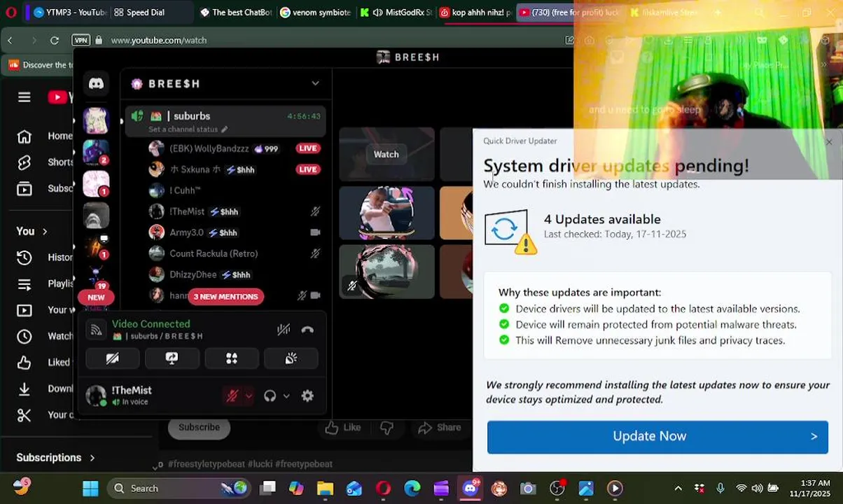
Task: Watch (EBK) WollyBandzzz LIVE stream badge
Action: [308, 148]
